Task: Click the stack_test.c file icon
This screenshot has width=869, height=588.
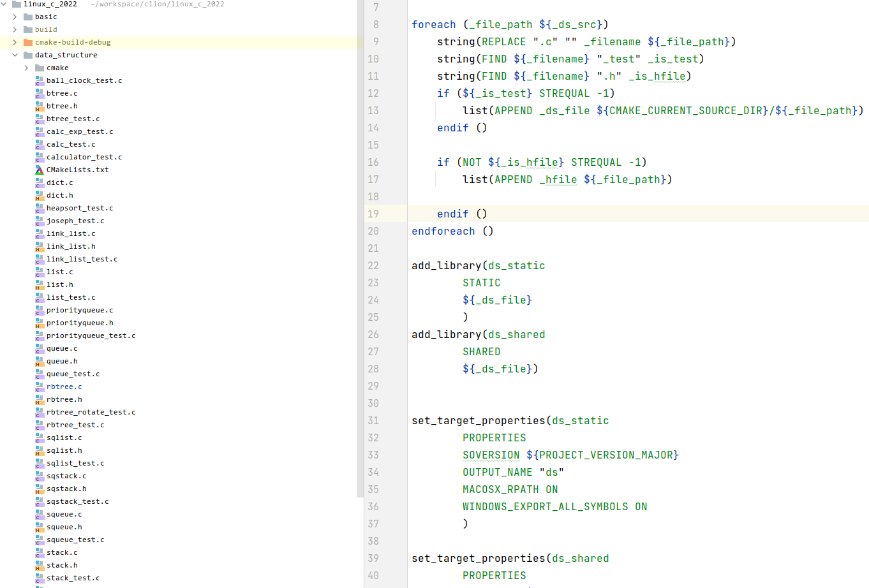Action: [x=39, y=578]
